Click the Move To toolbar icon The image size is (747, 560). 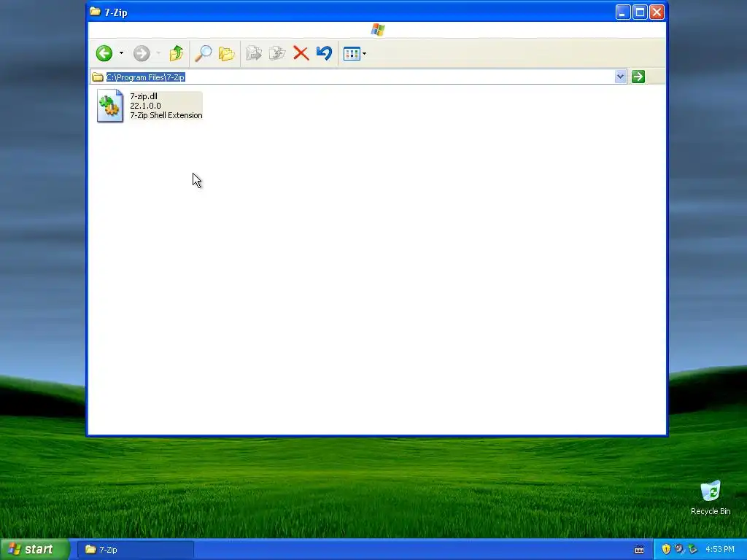254,53
